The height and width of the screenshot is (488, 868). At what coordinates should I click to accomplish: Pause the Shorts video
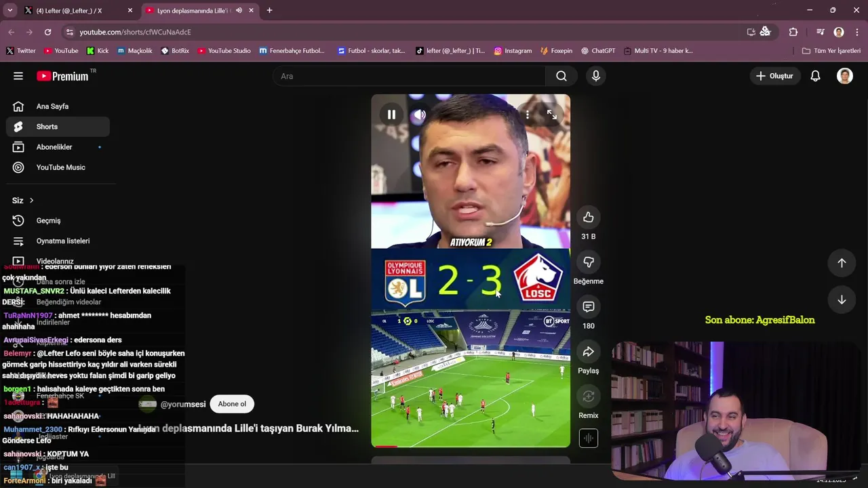point(391,115)
